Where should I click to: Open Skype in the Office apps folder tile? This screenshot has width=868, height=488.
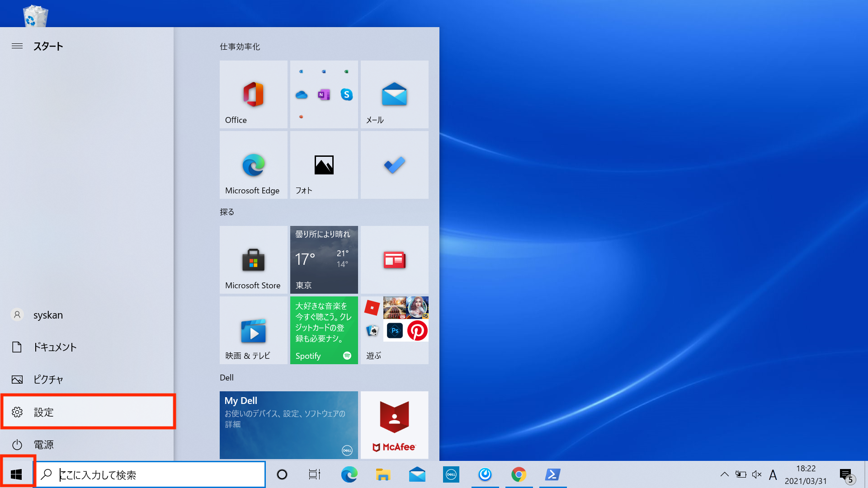pos(347,94)
